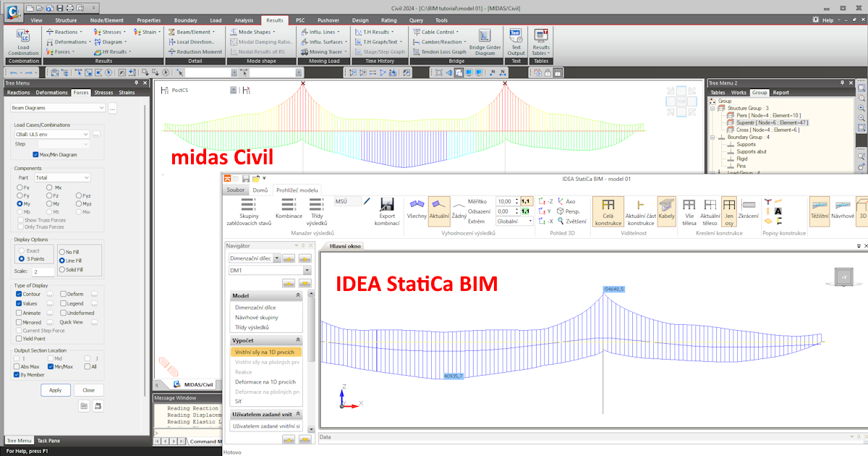Select the Zkrácení icon in Kreslení konstrukce
Image resolution: width=868 pixels, height=456 pixels.
click(x=749, y=206)
